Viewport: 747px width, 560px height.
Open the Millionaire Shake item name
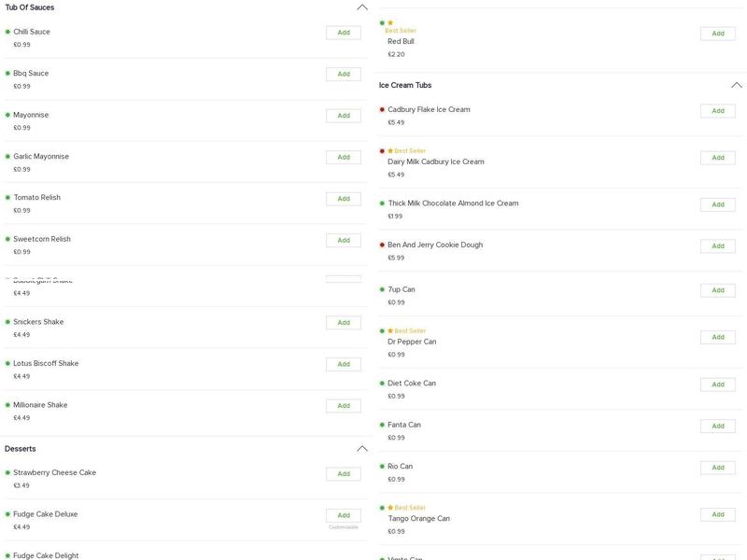pos(40,405)
